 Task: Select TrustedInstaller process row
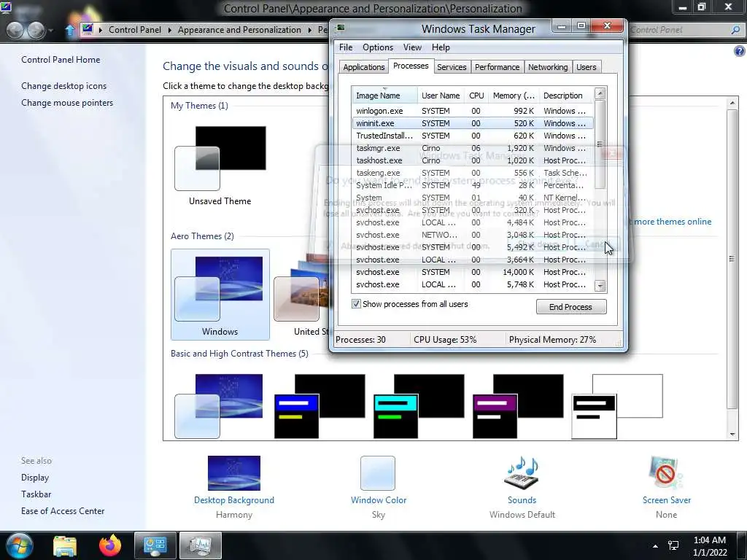473,135
